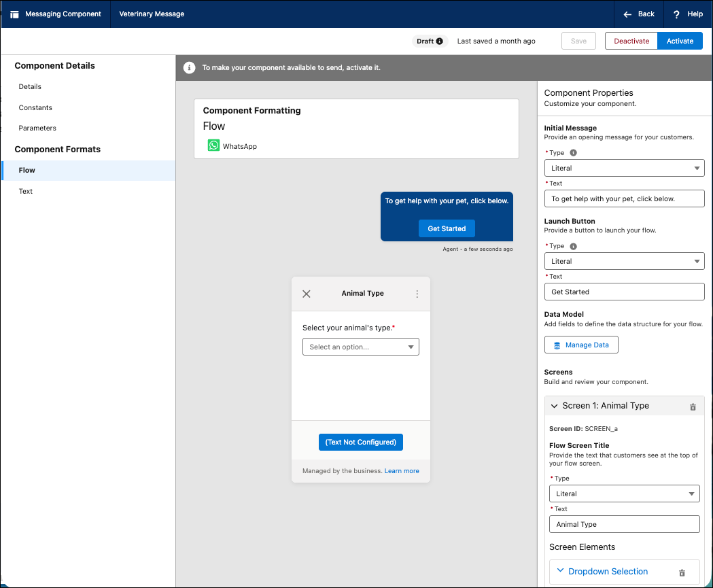Open the three-dot menu in Animal Type preview
Screen dimensions: 713x588
(x=417, y=294)
